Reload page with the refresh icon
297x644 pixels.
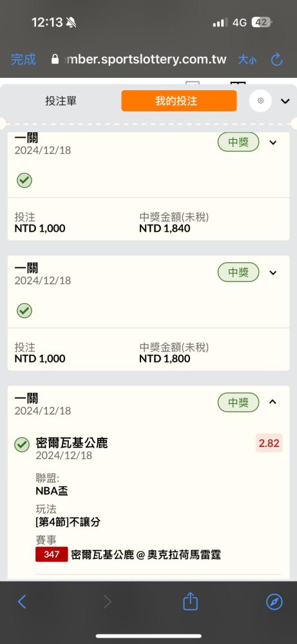click(277, 59)
